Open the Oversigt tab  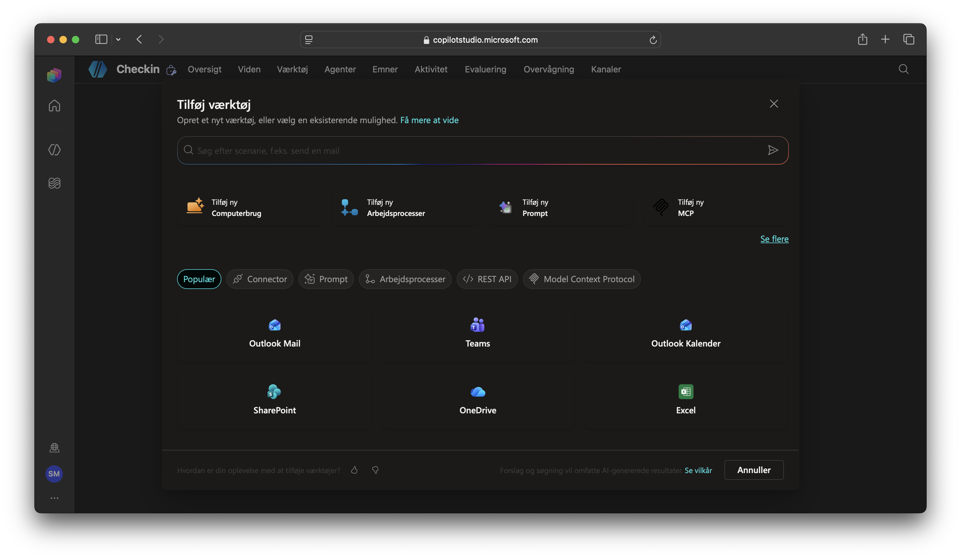tap(204, 69)
